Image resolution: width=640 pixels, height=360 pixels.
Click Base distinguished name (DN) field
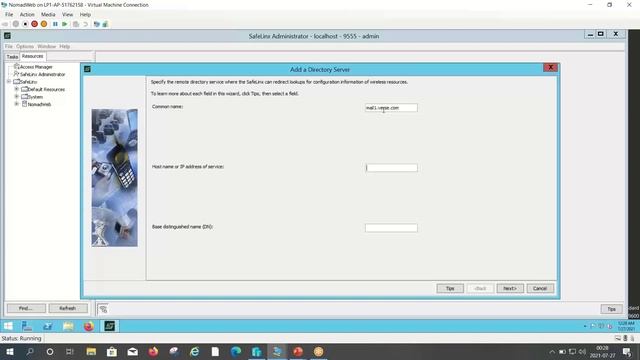click(391, 228)
